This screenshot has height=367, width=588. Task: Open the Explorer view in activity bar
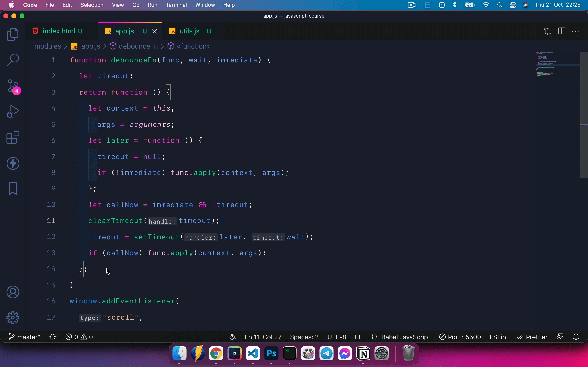pos(13,34)
